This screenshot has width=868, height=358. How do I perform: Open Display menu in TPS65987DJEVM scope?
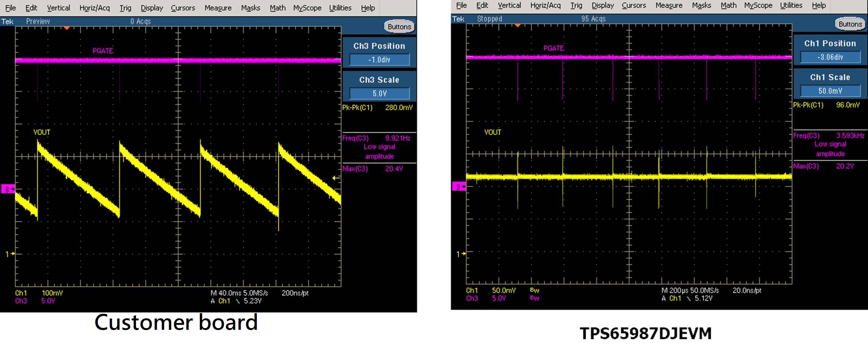[603, 5]
